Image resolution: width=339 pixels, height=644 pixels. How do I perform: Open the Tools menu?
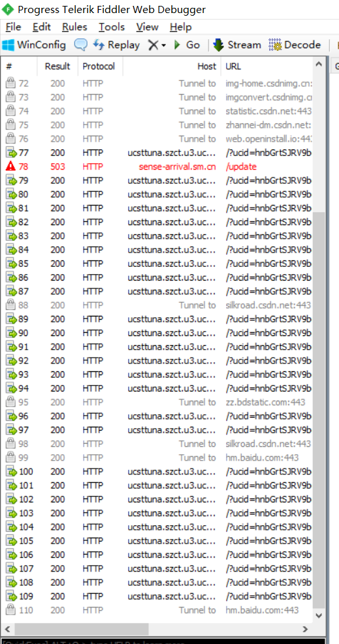pyautogui.click(x=111, y=27)
